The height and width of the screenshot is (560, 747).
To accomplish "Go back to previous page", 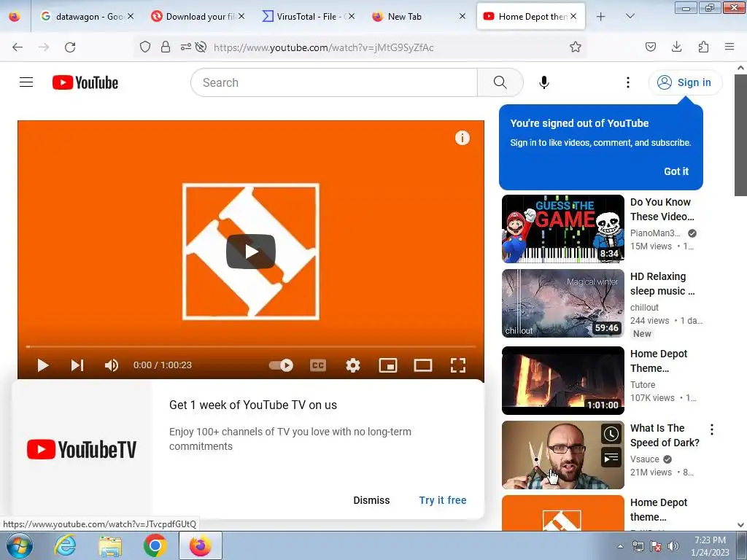I will click(x=18, y=47).
